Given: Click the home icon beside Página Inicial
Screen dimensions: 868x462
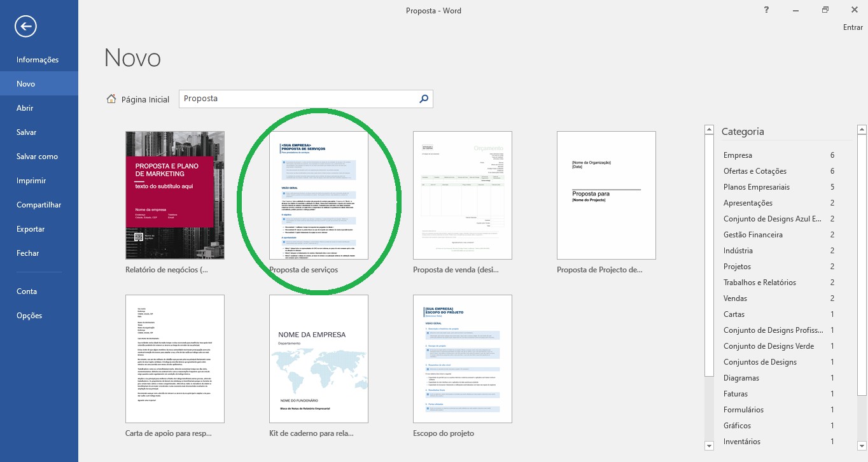Looking at the screenshot, I should pyautogui.click(x=111, y=99).
